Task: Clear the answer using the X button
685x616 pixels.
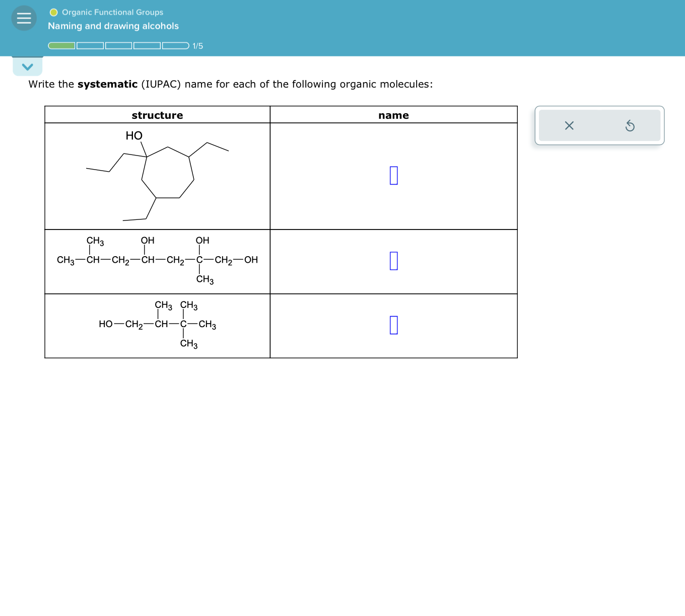Action: 569,126
